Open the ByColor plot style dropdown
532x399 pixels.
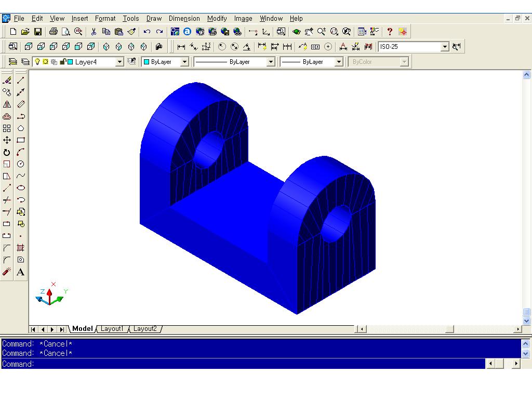point(404,62)
